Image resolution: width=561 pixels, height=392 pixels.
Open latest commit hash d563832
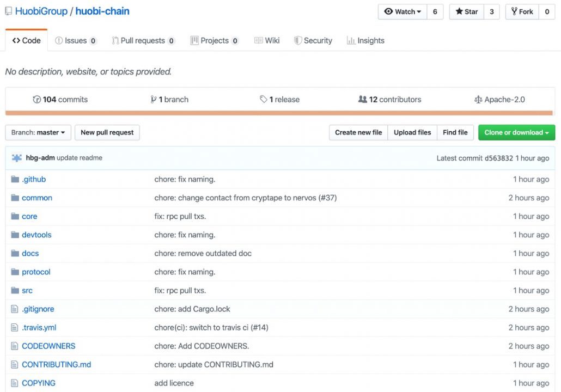point(499,158)
